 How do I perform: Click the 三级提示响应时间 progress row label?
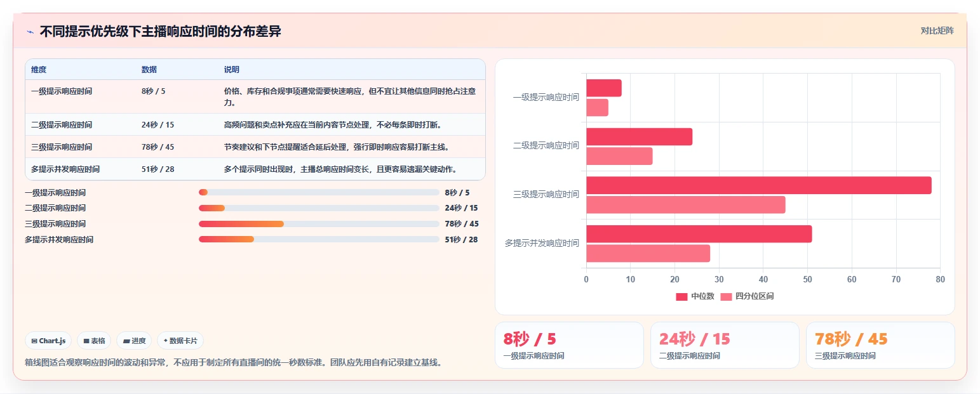[x=55, y=224]
